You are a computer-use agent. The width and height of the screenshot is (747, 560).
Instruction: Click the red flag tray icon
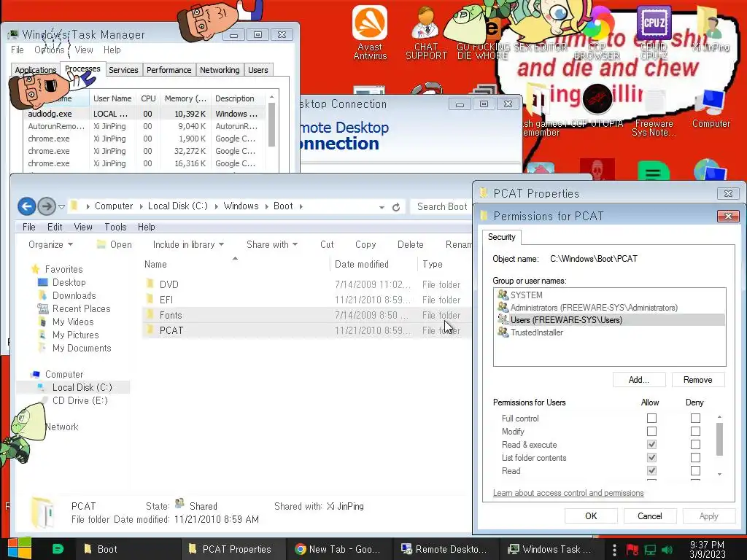632,550
